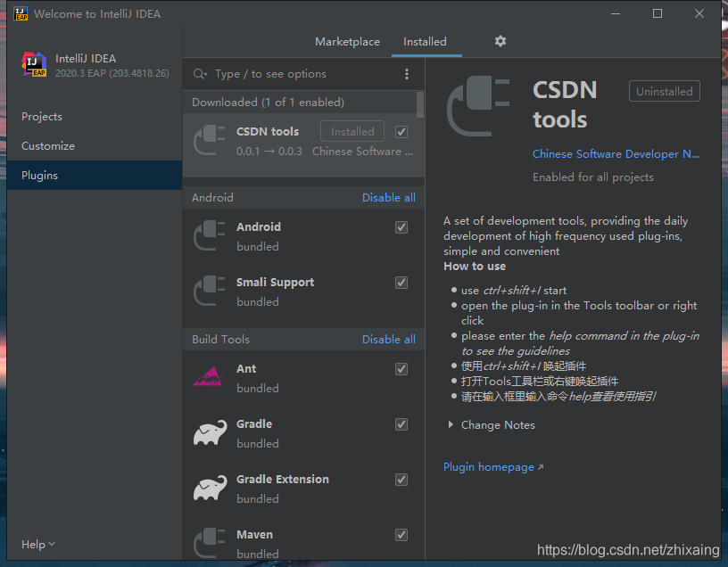This screenshot has width=728, height=567.
Task: Click the large CSDN tools detail icon
Action: point(478,106)
